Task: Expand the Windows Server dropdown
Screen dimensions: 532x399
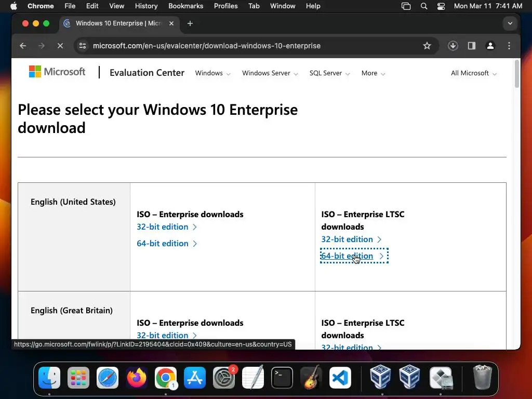Action: (x=270, y=73)
